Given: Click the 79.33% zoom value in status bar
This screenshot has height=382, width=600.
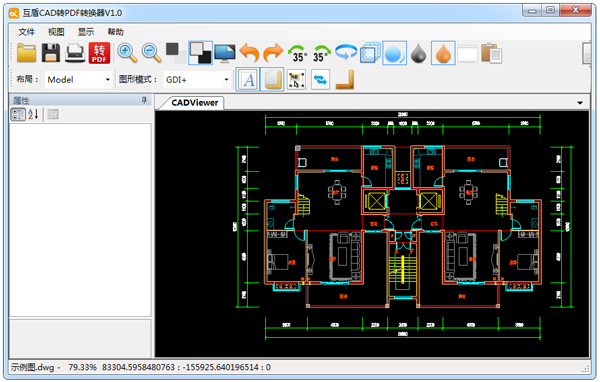Looking at the screenshot, I should 82,367.
